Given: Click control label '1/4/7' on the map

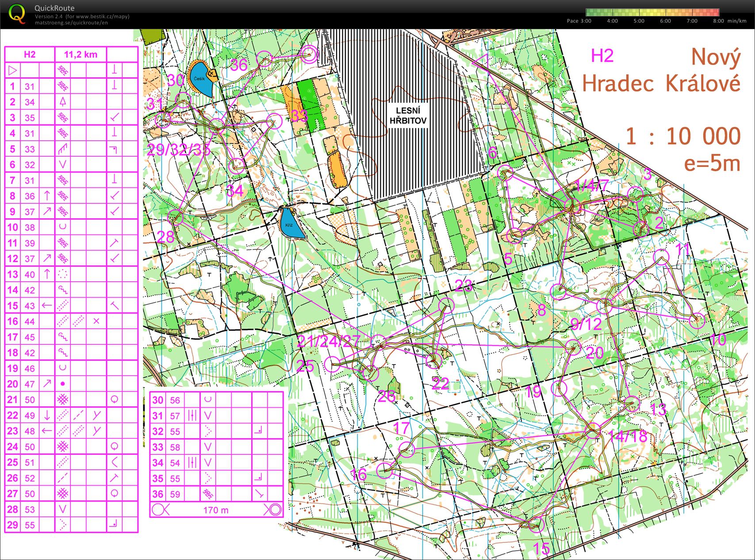Looking at the screenshot, I should [x=591, y=185].
